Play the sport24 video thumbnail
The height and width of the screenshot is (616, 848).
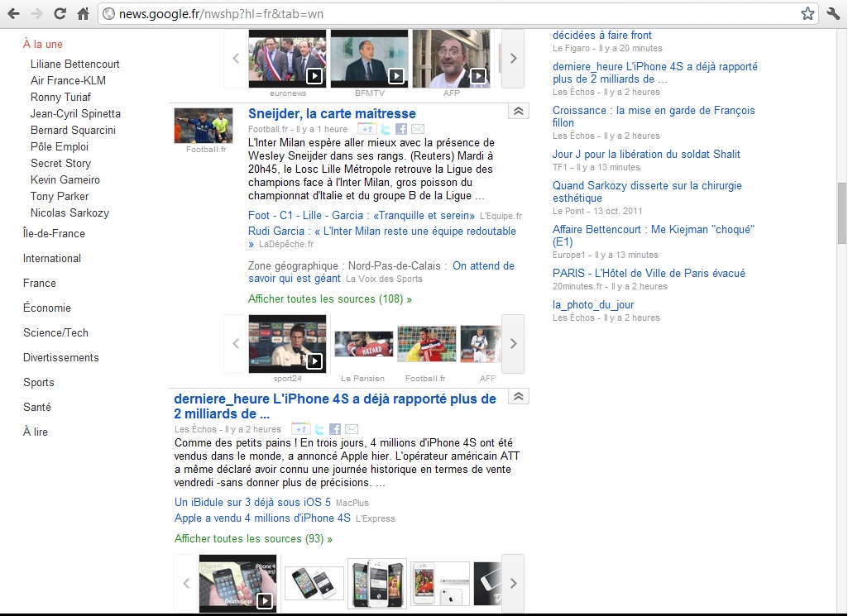tap(287, 344)
